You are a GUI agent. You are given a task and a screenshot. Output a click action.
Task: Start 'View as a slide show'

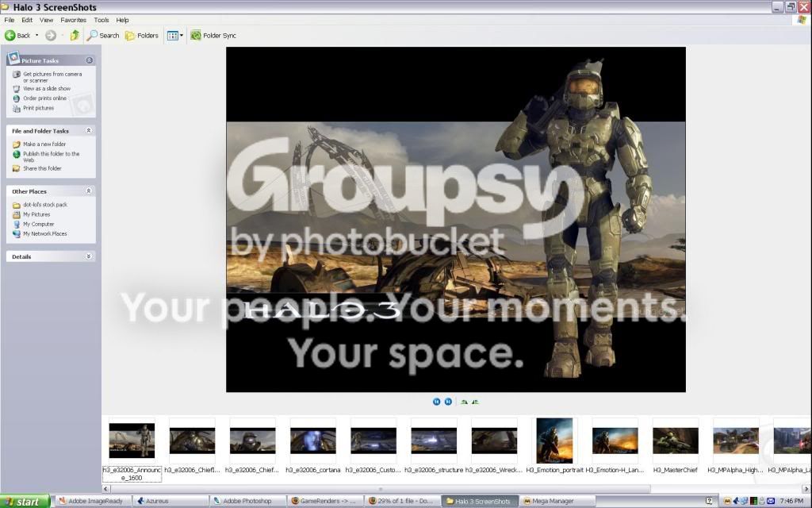point(47,89)
